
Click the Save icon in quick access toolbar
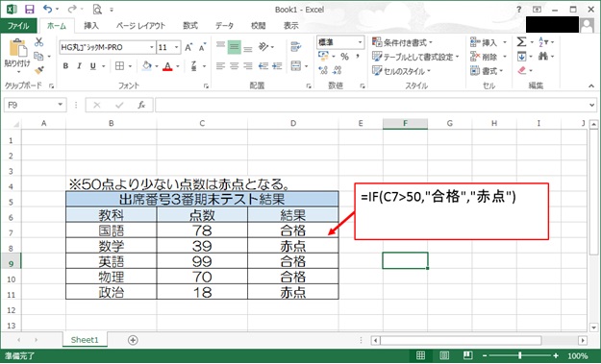(29, 10)
